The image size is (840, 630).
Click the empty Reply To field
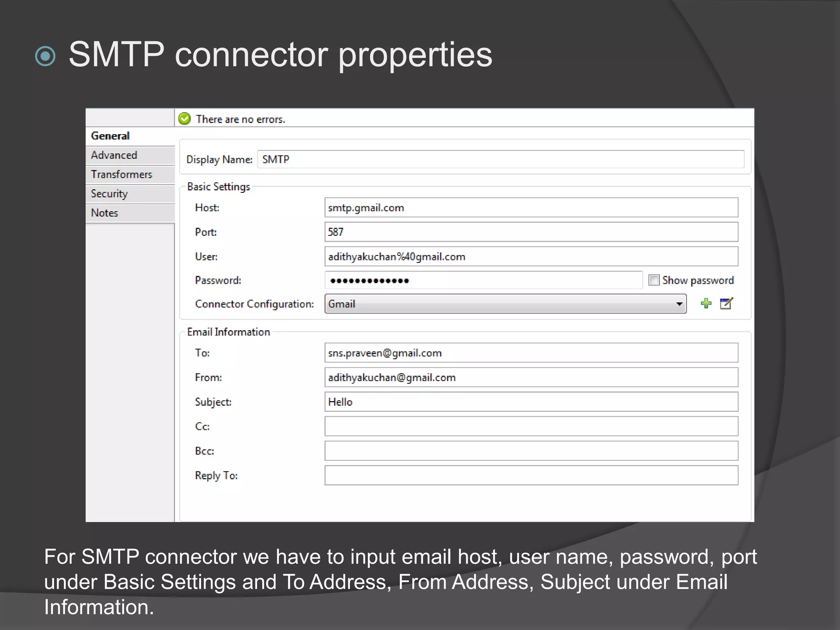click(531, 476)
